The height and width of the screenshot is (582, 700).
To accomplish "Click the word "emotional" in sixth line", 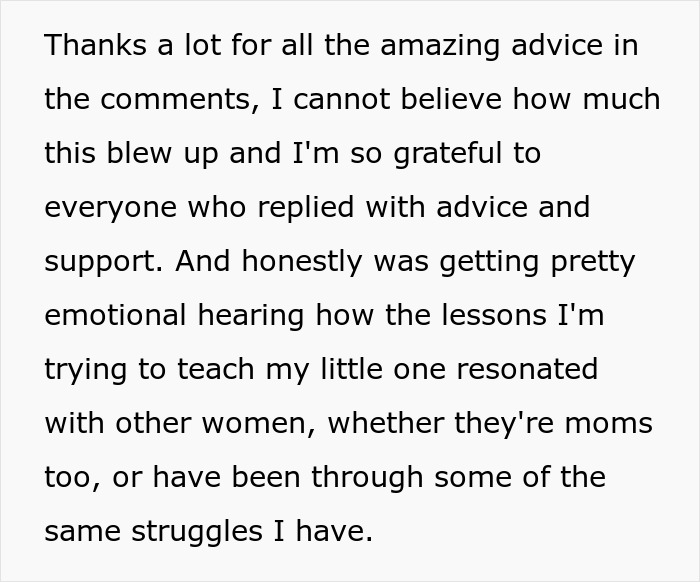I will click(x=115, y=315).
